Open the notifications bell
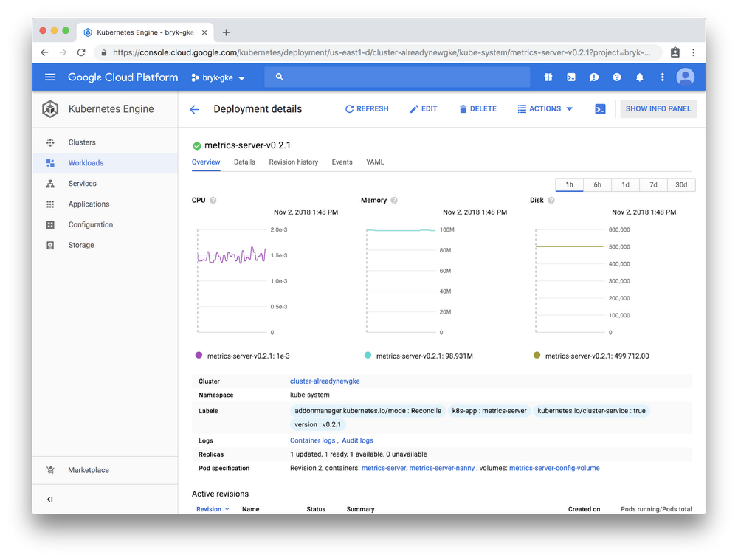Image resolution: width=738 pixels, height=560 pixels. [640, 77]
